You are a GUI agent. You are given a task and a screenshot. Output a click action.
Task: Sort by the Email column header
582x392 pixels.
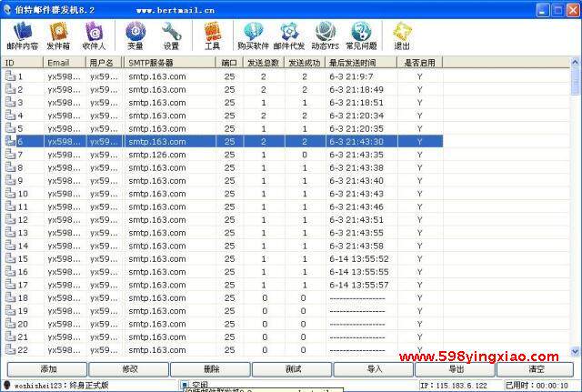click(65, 63)
